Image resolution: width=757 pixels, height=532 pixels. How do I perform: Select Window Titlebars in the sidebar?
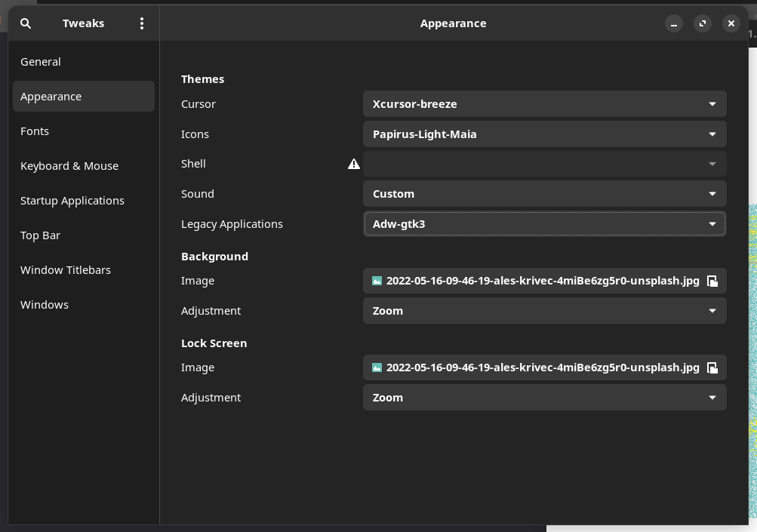coord(66,270)
